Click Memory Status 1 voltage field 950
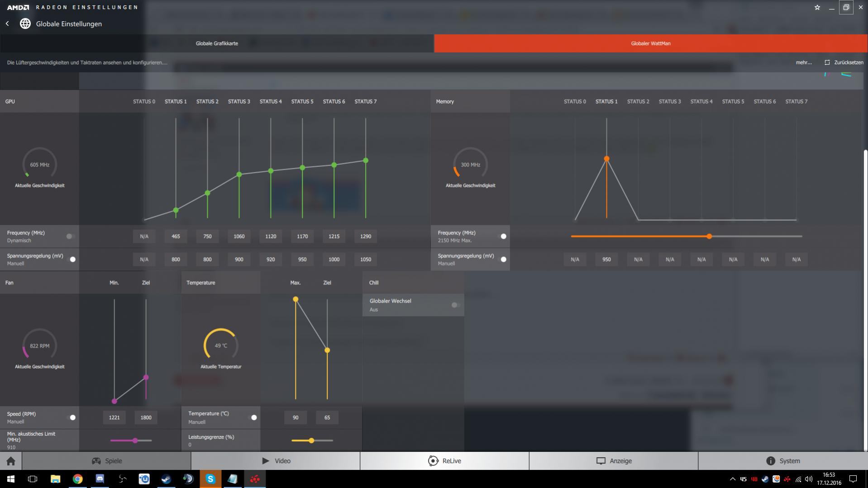 coord(606,259)
